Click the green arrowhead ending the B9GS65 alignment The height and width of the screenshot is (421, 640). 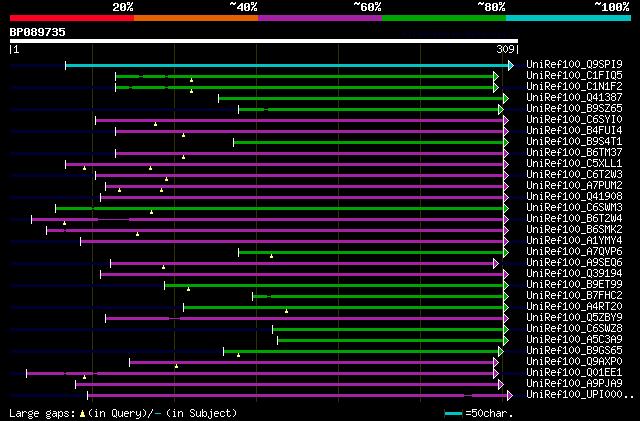(501, 351)
